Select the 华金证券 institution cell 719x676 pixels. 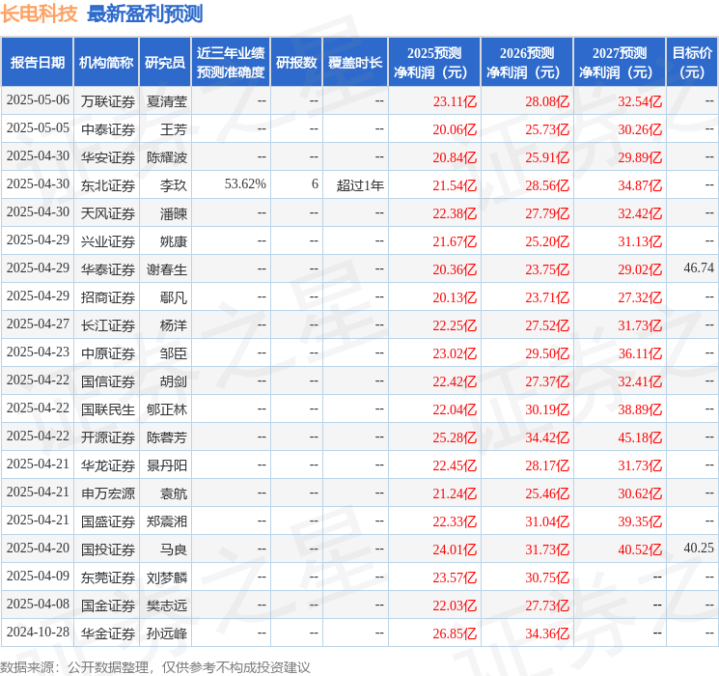pyautogui.click(x=108, y=633)
